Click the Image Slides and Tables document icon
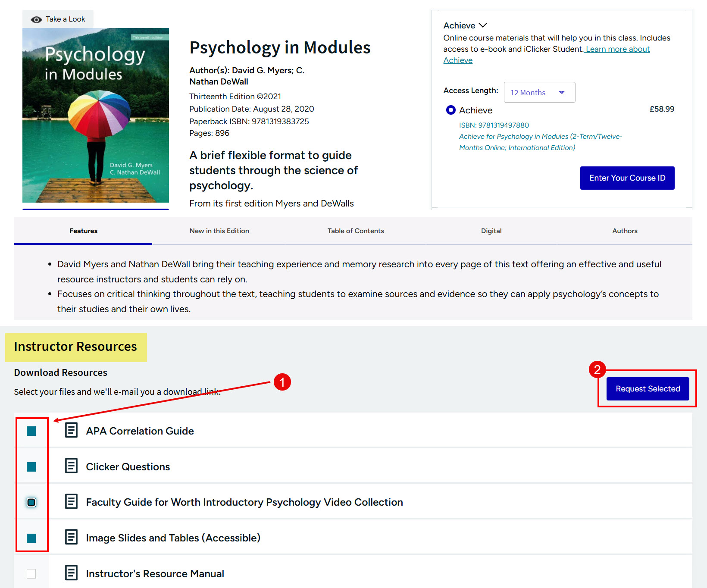 click(x=71, y=537)
